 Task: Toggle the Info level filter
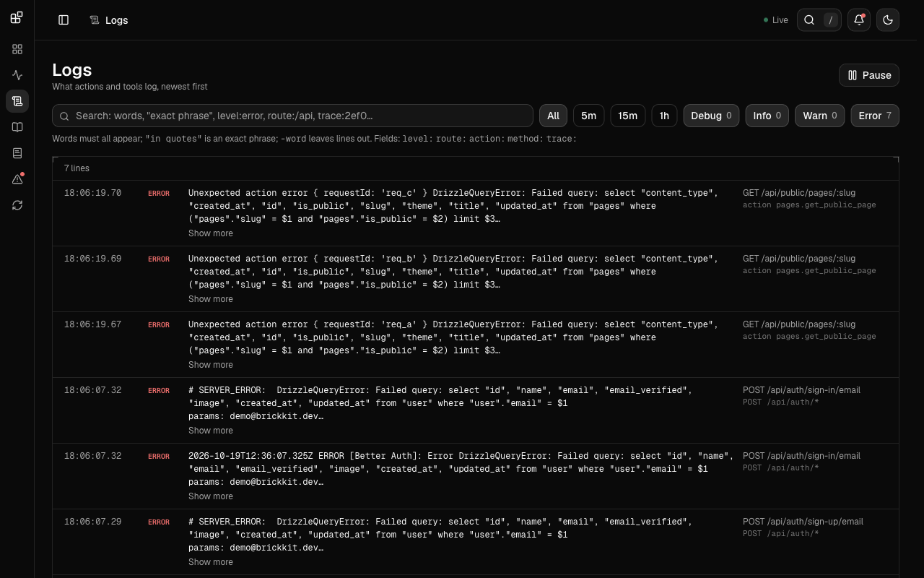click(767, 116)
